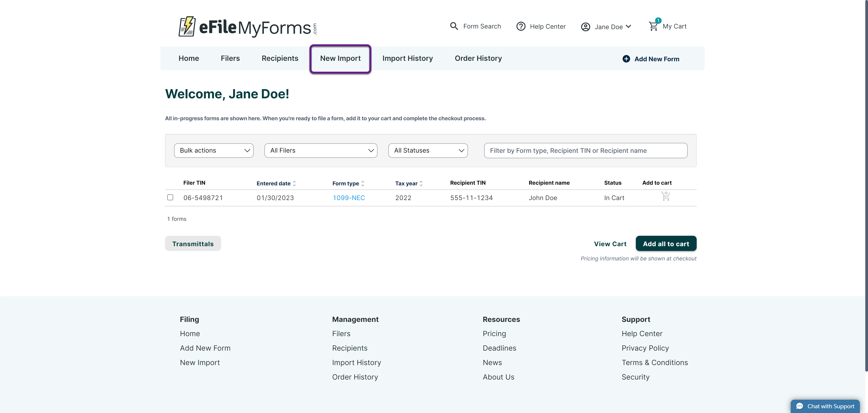Open the All Statuses dropdown
The image size is (868, 413).
click(x=428, y=151)
